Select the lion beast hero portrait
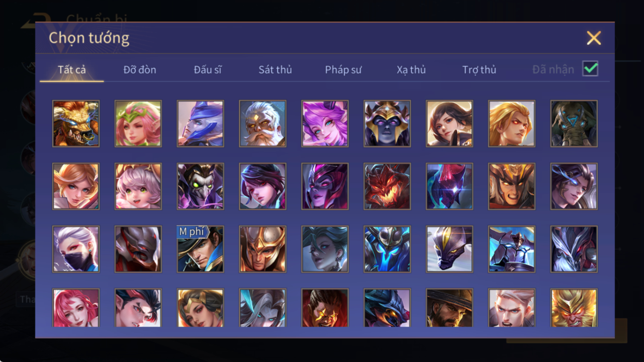Image resolution: width=644 pixels, height=362 pixels. tap(76, 124)
